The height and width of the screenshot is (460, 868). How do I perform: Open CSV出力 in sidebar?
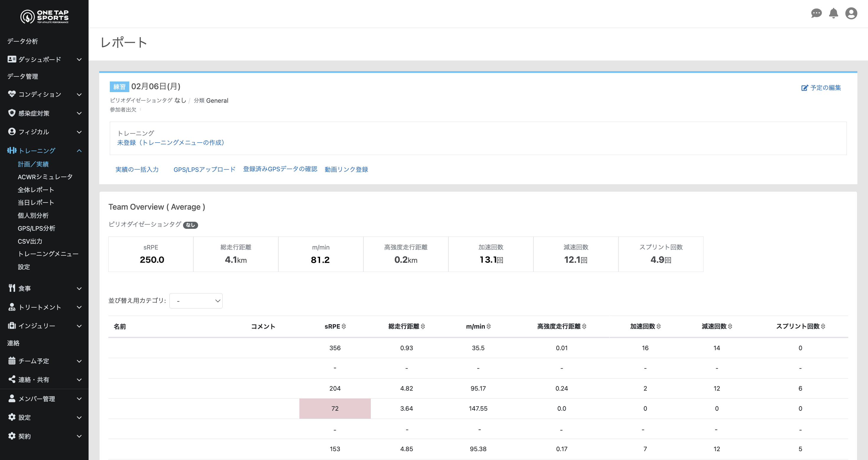pyautogui.click(x=30, y=241)
